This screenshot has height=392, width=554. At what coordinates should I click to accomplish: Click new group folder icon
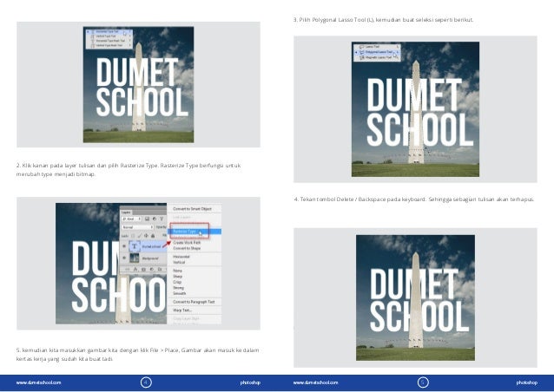tap(160, 269)
